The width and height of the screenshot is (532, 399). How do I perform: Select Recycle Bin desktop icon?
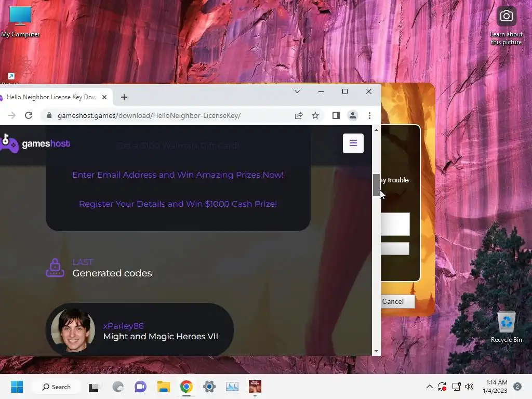[506, 327]
